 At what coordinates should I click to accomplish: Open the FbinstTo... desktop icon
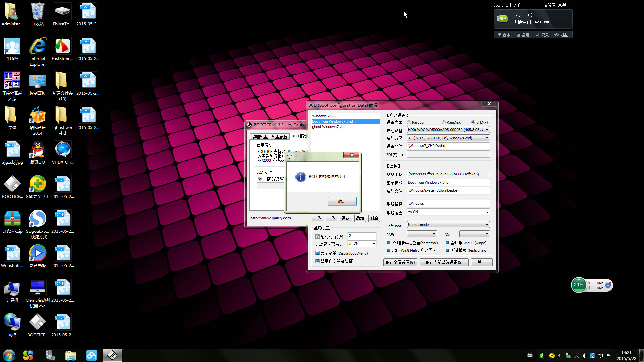coord(63,14)
